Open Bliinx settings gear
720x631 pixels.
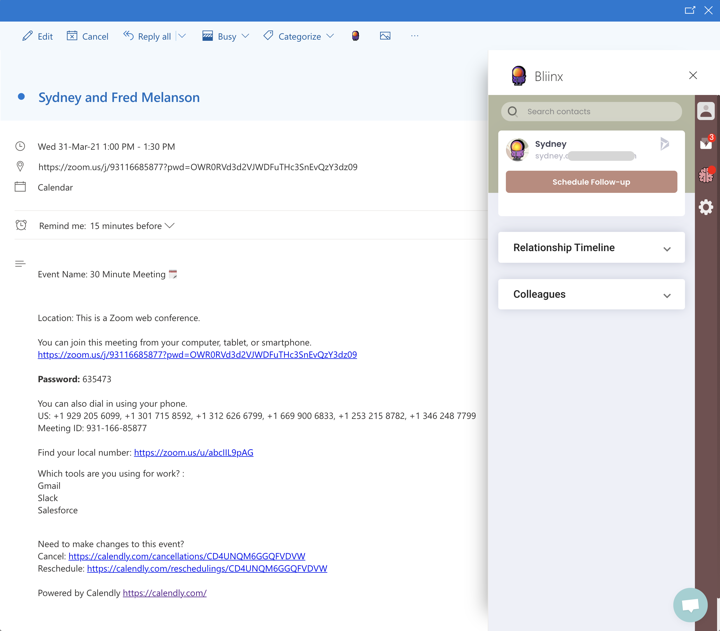(706, 207)
